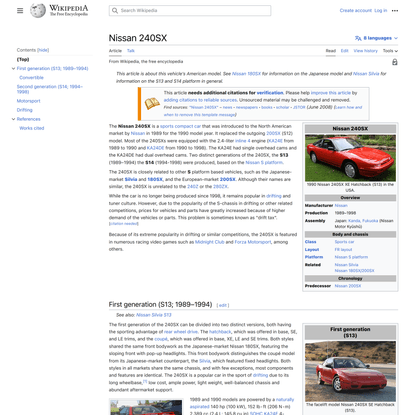This screenshot has height=415, width=415.
Task: Open the First generation (S13) infobox photo
Action: 350,371
